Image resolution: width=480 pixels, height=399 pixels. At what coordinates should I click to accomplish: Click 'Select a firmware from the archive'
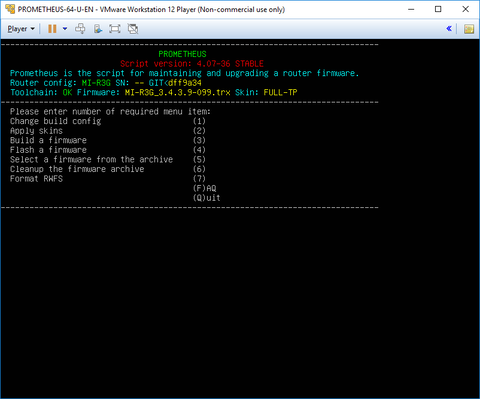coord(91,160)
